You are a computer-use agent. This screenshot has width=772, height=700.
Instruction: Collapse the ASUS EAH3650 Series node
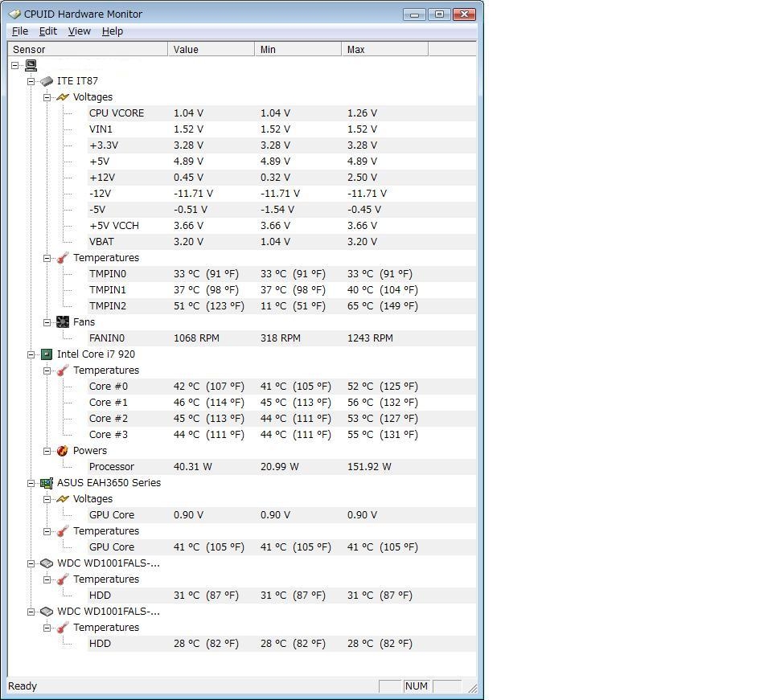[31, 484]
